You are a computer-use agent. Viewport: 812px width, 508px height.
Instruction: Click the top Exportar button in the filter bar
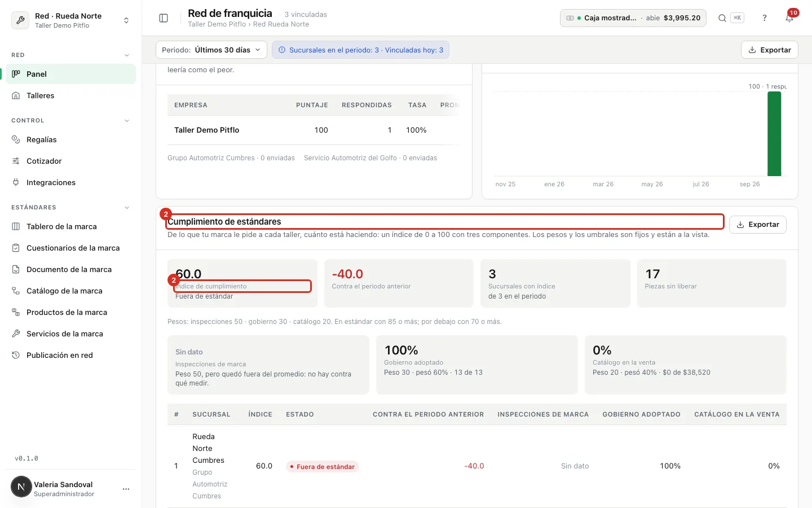[770, 50]
